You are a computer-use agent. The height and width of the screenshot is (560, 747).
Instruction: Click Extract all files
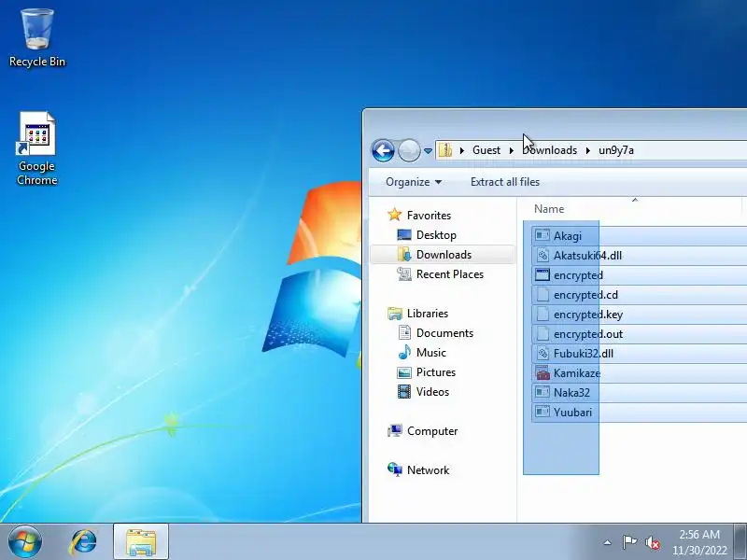point(505,182)
